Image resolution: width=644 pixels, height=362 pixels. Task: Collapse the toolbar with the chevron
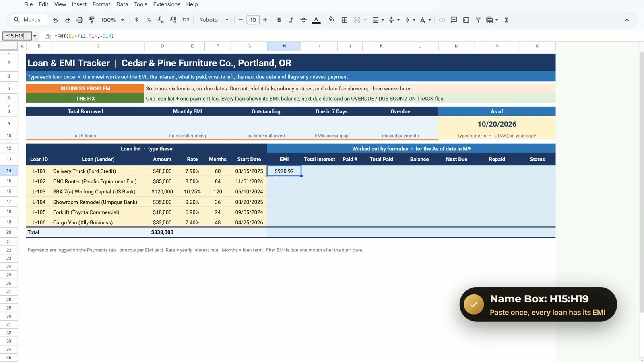coord(627,20)
